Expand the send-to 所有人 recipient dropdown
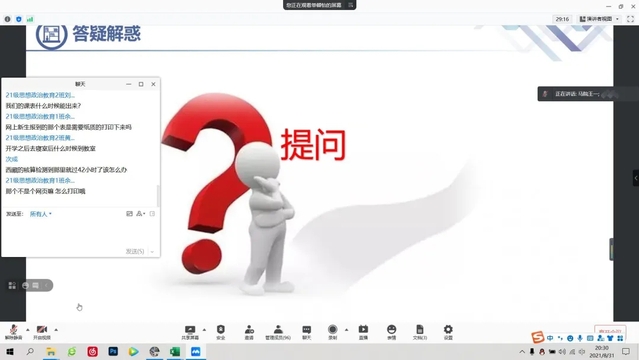 pos(41,214)
